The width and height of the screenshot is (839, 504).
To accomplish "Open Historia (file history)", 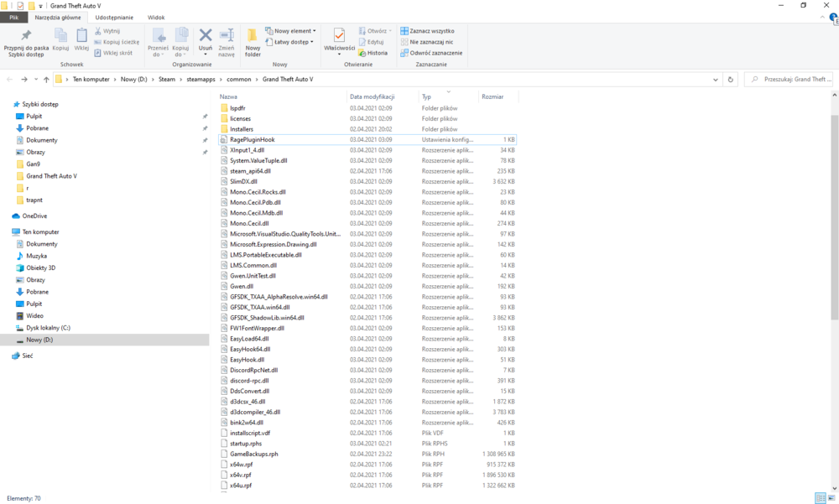I will [x=373, y=53].
